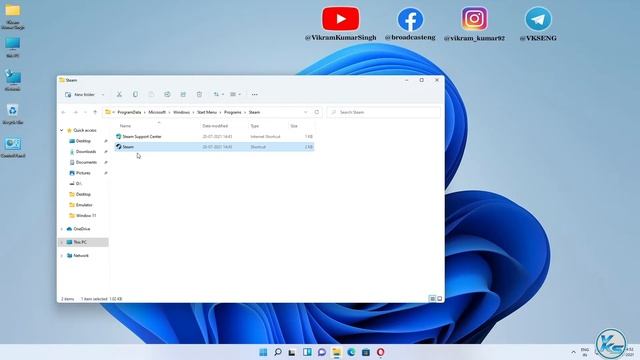Click the New folder button
640x360 pixels.
coord(80,94)
